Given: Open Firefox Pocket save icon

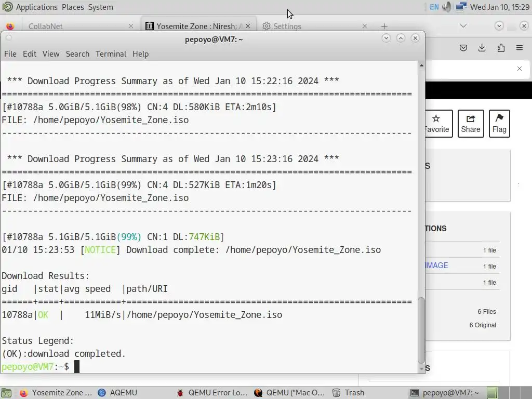Looking at the screenshot, I should click(463, 48).
